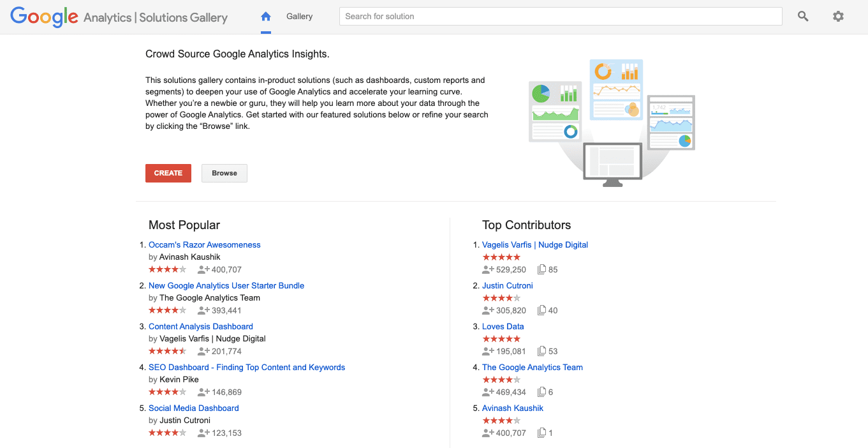Click the star rating under Loves Data contributor
The image size is (868, 448).
tap(501, 339)
